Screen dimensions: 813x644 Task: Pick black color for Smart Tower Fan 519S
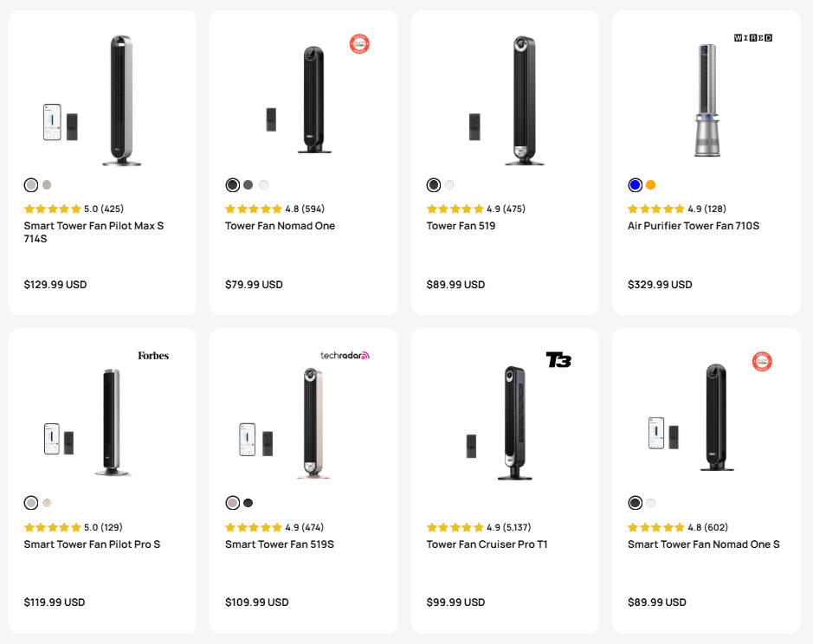[x=248, y=502]
